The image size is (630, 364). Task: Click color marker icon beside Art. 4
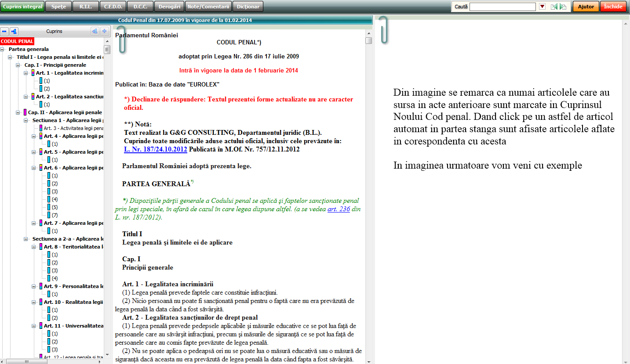click(x=41, y=136)
